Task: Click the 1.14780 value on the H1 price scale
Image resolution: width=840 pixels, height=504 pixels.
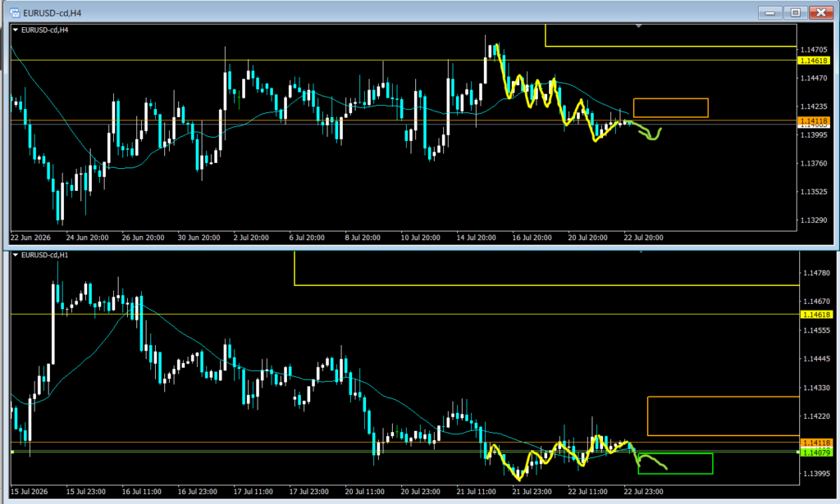Action: click(x=816, y=273)
